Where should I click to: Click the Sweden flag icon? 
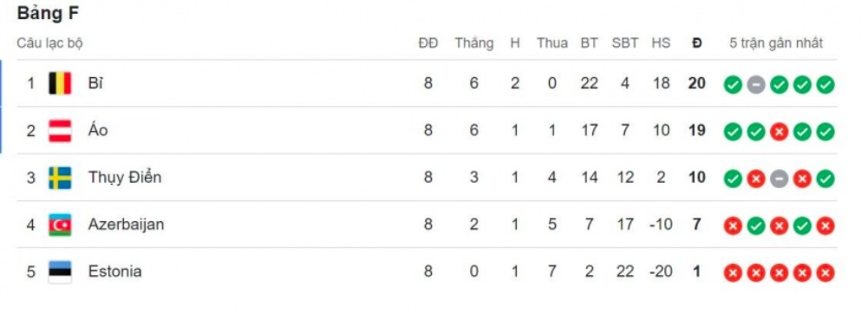point(59,178)
